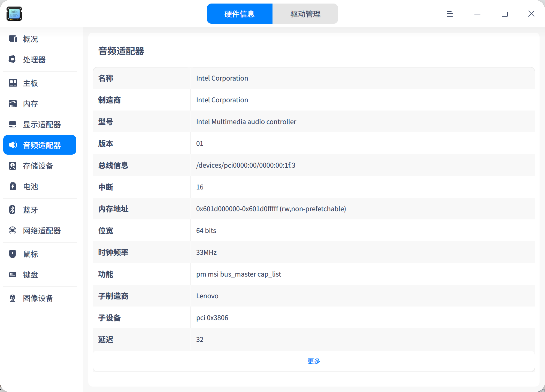This screenshot has height=392, width=545.
Task: Open the 蓝牙 Bluetooth section
Action: (30, 210)
